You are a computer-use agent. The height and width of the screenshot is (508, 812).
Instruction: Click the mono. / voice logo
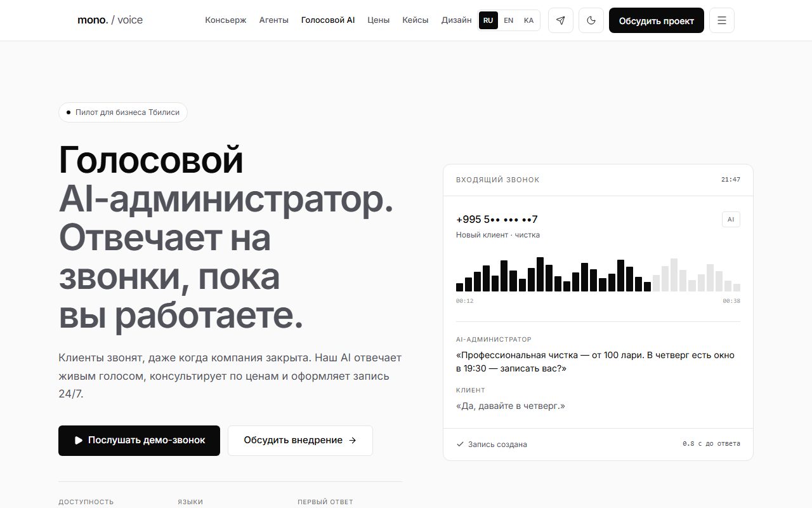(x=110, y=20)
